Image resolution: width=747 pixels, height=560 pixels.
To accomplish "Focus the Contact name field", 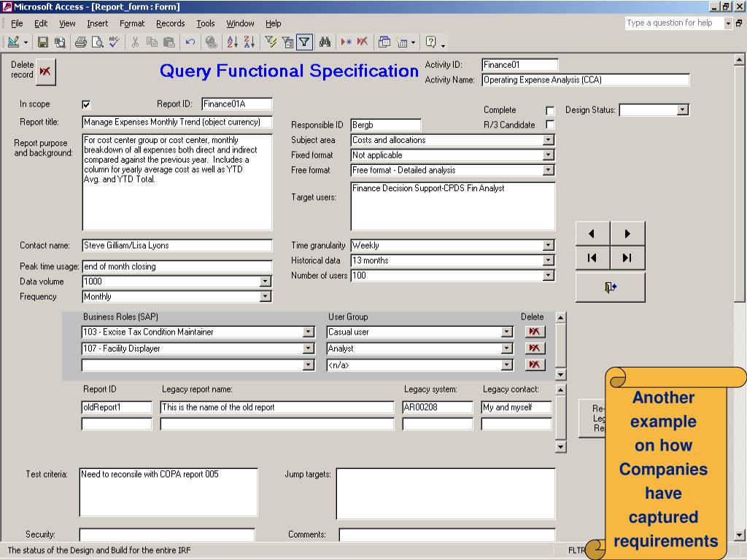I will pos(177,246).
